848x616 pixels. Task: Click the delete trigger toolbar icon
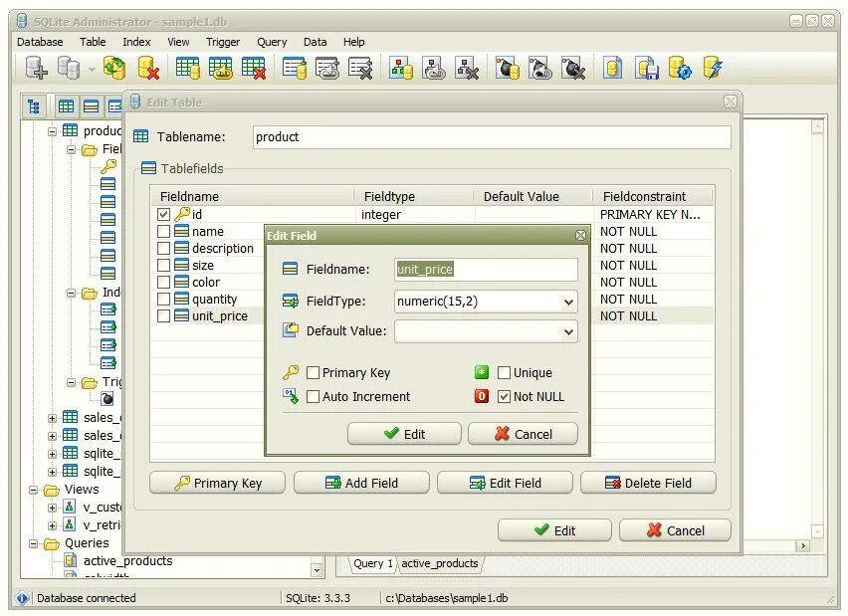pos(573,68)
